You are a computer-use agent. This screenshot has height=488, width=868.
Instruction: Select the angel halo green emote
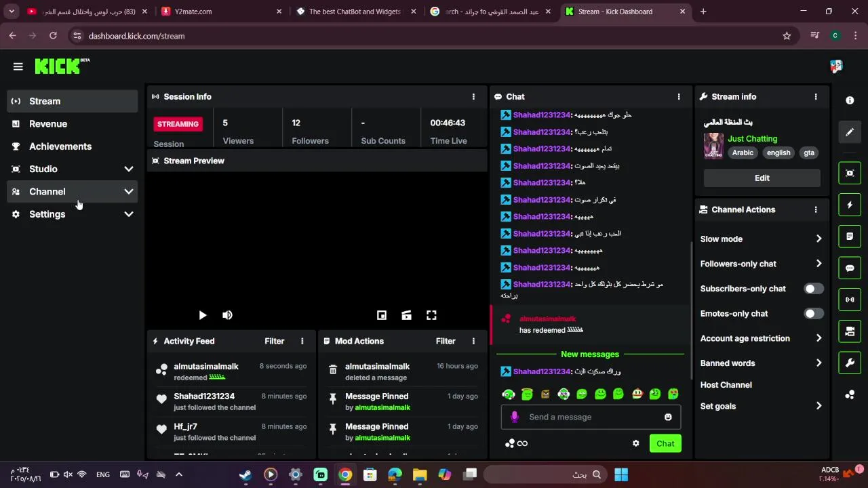point(527,394)
